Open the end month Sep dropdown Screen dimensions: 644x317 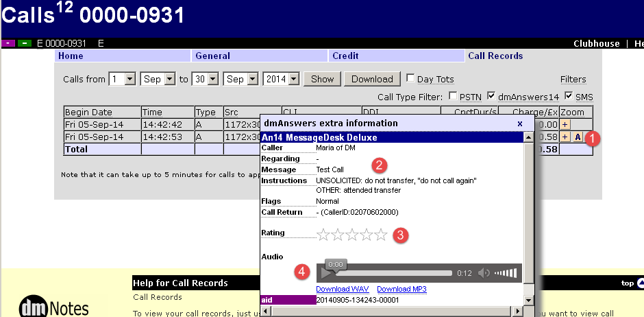pos(240,79)
